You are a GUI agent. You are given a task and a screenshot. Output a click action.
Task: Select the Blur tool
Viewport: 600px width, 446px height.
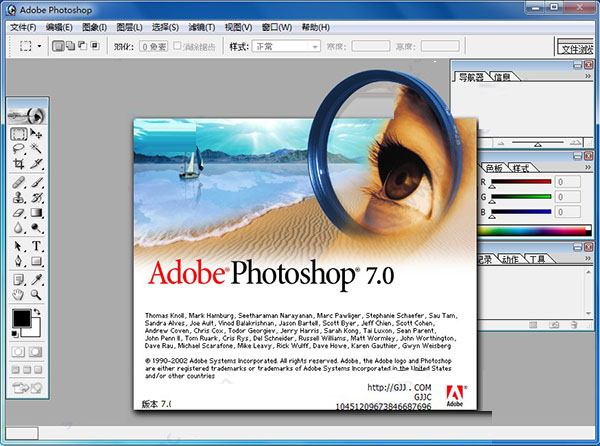pos(18,228)
